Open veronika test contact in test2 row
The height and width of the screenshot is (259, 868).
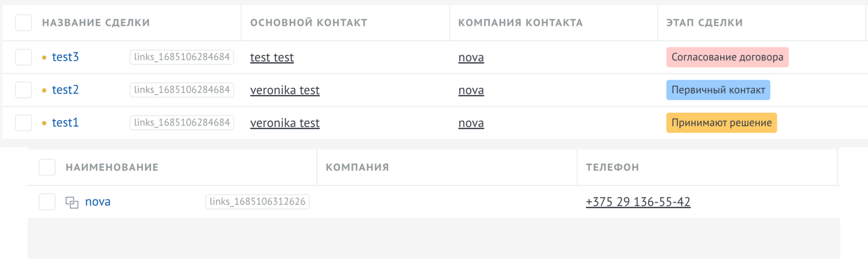tap(285, 90)
